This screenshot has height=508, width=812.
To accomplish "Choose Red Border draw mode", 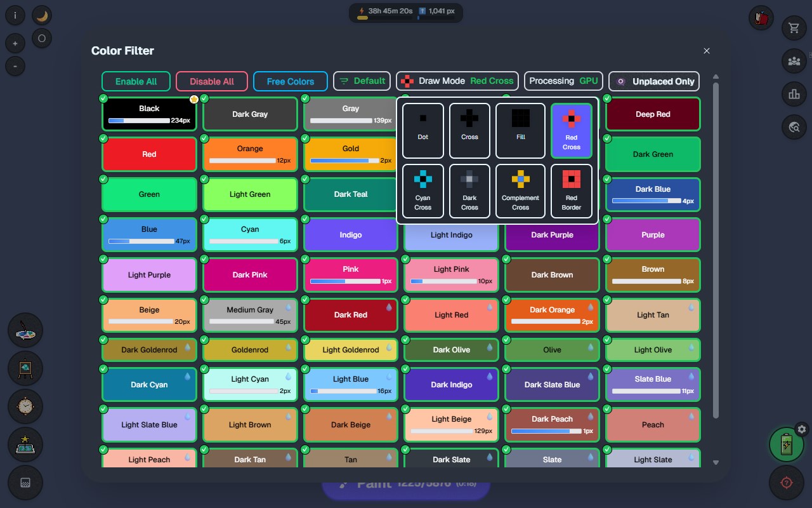I will [572, 192].
